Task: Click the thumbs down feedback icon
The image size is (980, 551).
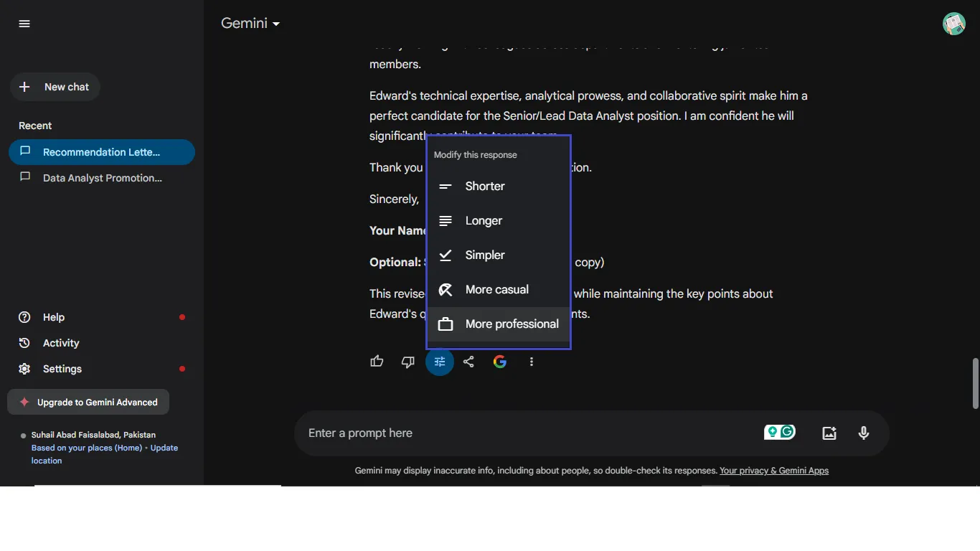Action: (x=408, y=361)
